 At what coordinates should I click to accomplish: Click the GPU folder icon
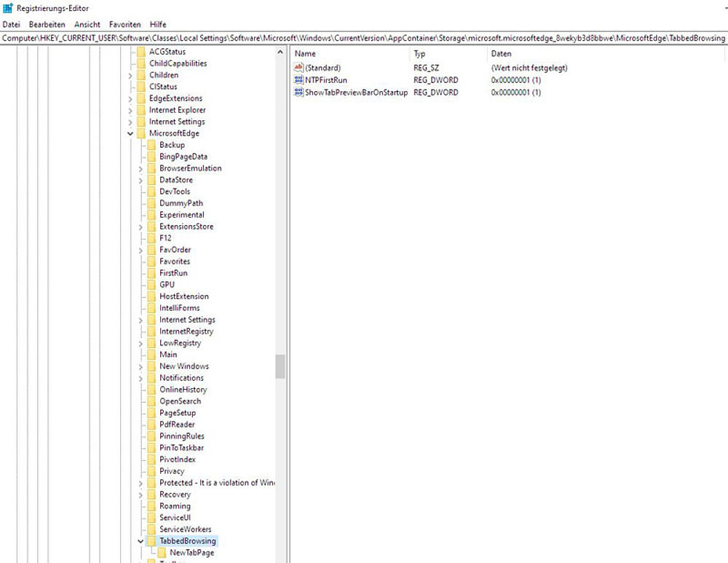pyautogui.click(x=151, y=285)
